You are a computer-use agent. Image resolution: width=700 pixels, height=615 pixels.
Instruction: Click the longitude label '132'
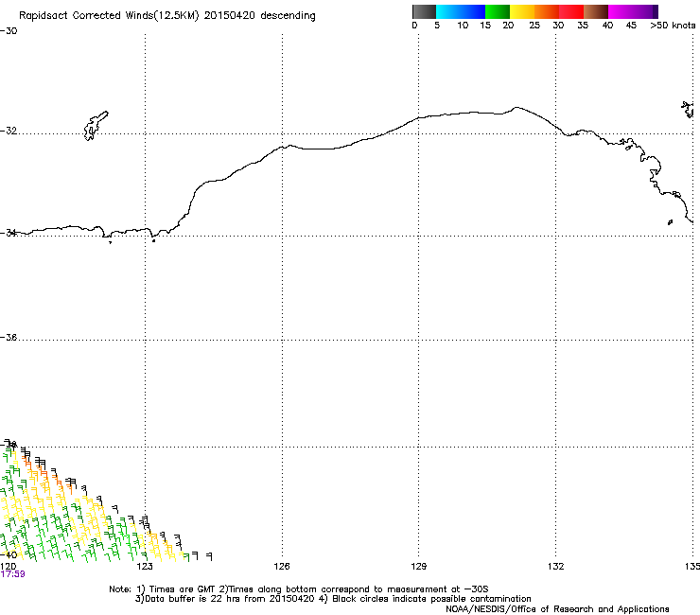coord(556,567)
